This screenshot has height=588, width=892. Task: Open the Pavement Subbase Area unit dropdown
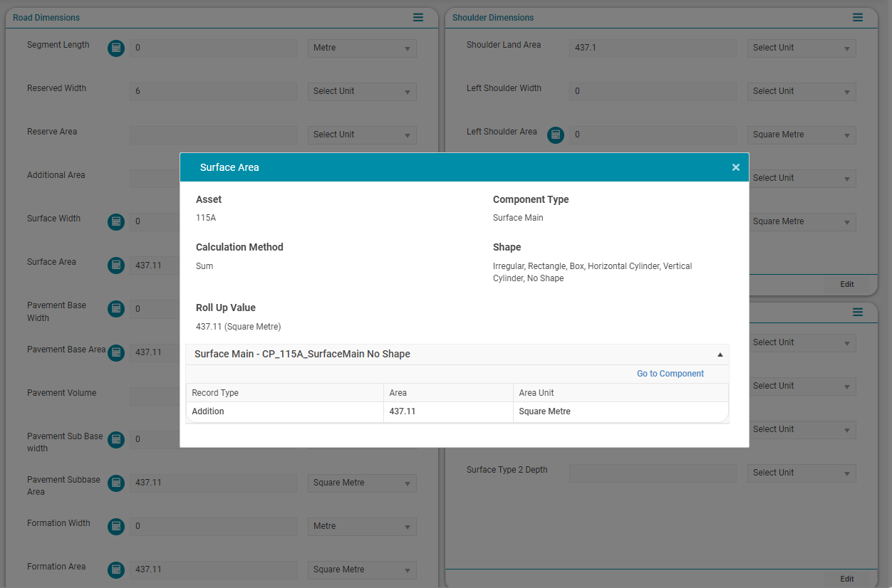pos(362,483)
